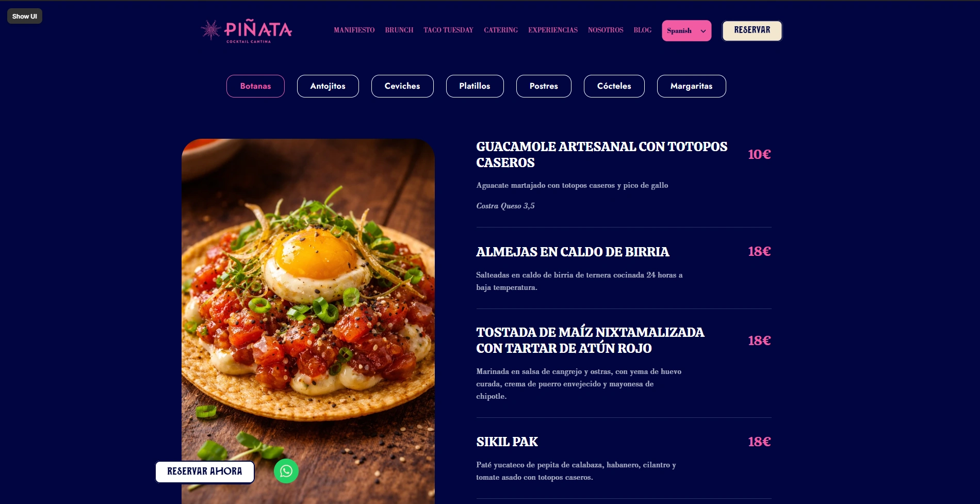Go to the Manifiesto nav link
Image resolution: width=980 pixels, height=504 pixels.
[354, 30]
